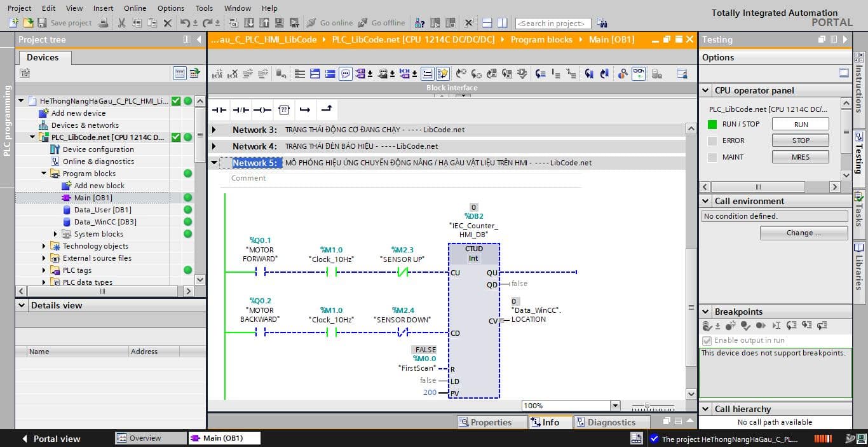
Task: Open the Properties tab in inspector
Action: (x=493, y=422)
